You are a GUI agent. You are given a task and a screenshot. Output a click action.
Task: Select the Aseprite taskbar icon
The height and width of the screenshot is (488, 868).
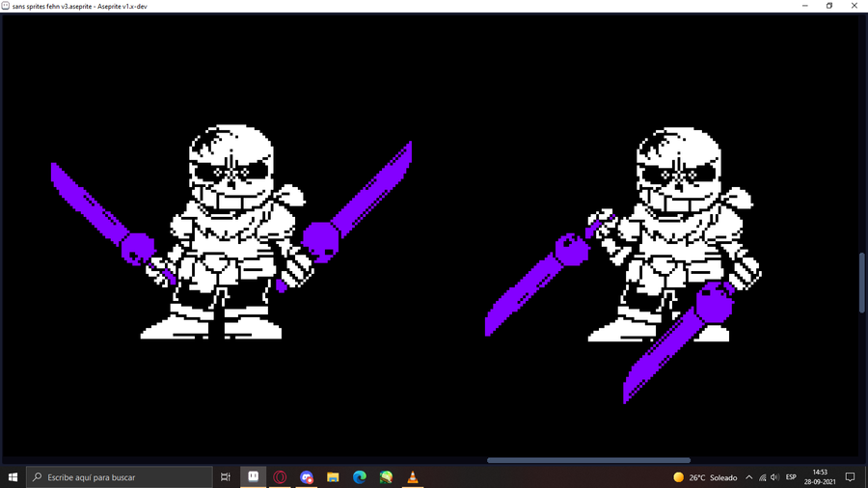click(x=253, y=477)
